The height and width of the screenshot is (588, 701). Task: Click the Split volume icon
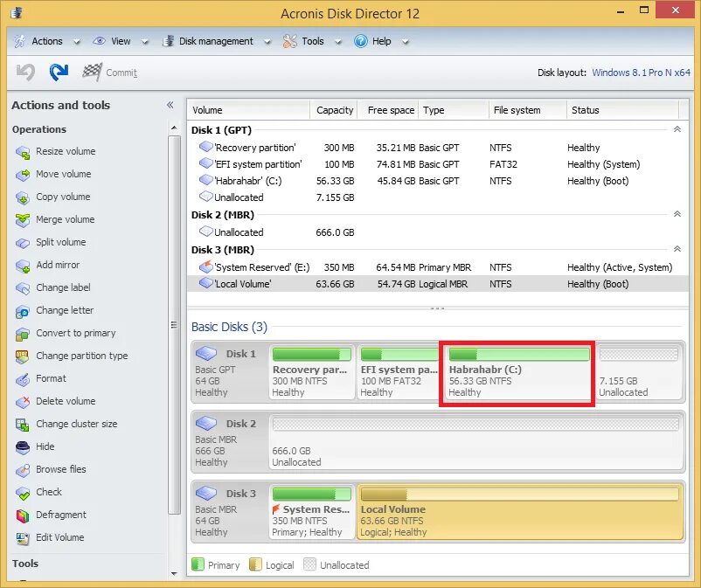(23, 243)
